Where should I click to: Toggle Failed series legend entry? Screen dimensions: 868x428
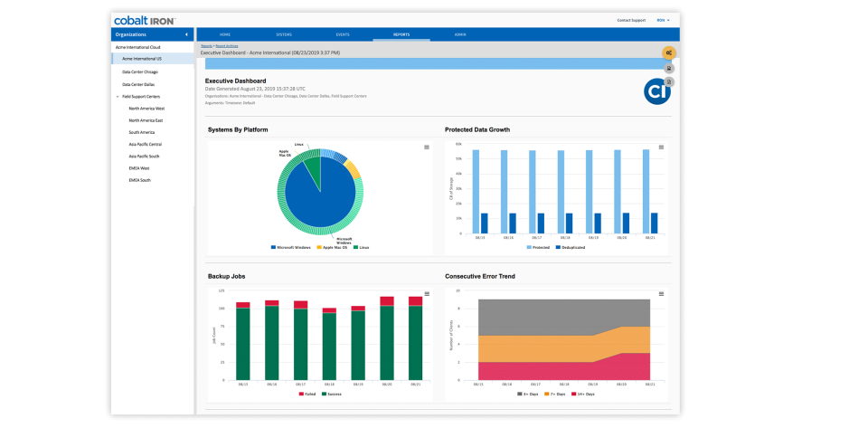click(309, 395)
